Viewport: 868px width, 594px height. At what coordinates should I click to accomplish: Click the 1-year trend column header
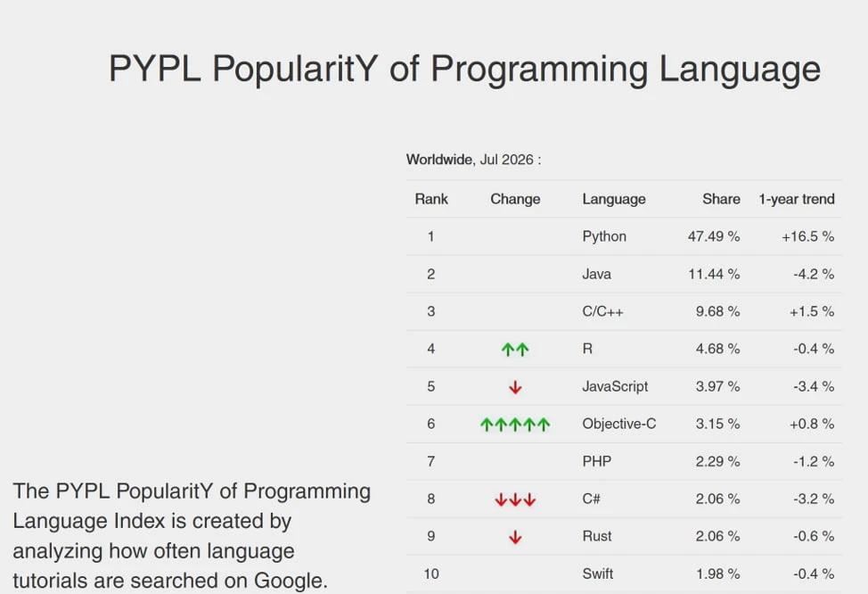point(796,199)
